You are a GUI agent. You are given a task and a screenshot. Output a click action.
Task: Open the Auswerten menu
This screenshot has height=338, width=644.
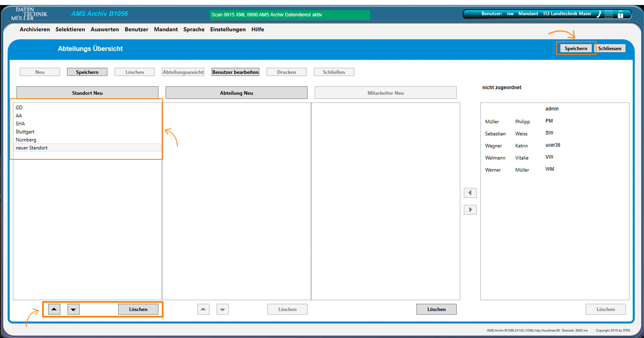tap(105, 29)
